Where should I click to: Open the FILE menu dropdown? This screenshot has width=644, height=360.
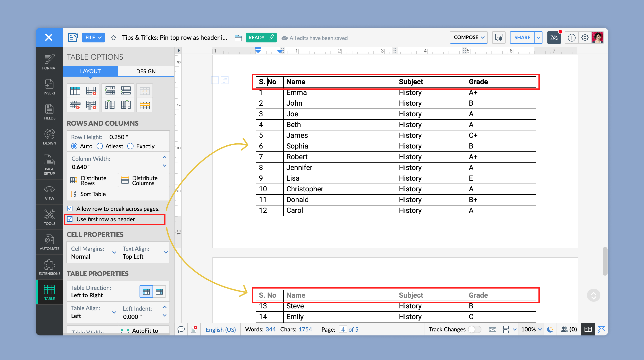pos(93,37)
